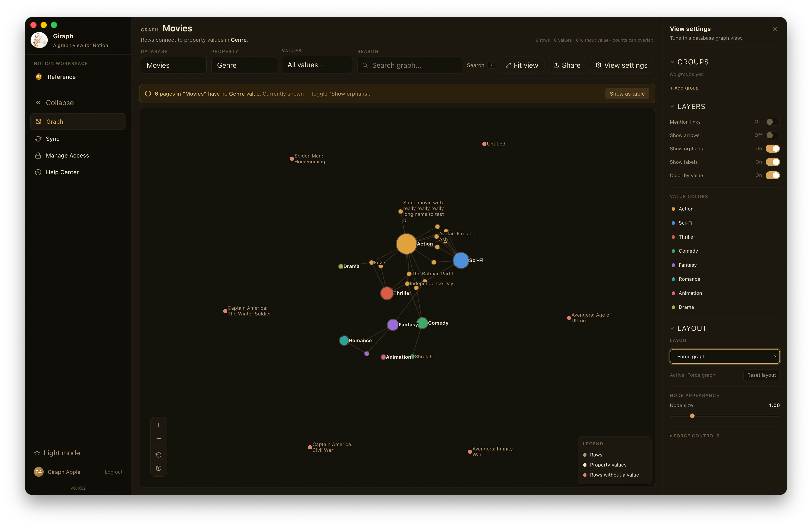Click the Search graph input field
The width and height of the screenshot is (812, 528).
(x=410, y=65)
